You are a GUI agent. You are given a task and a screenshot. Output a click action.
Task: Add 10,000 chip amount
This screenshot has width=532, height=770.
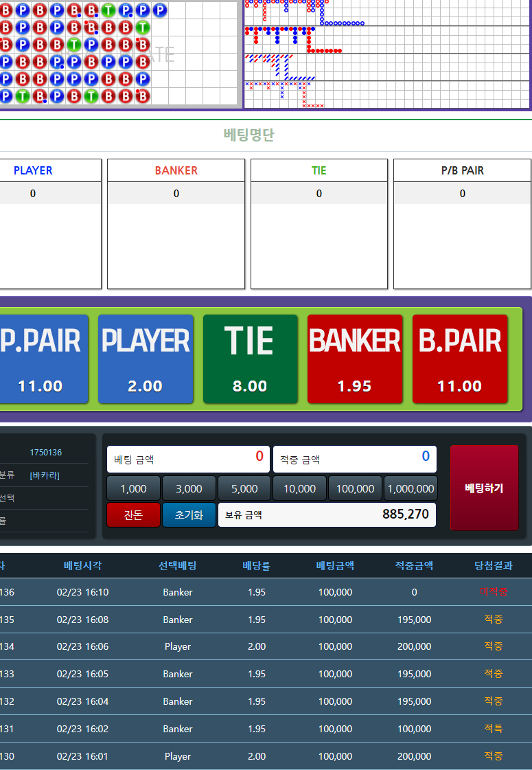point(299,488)
